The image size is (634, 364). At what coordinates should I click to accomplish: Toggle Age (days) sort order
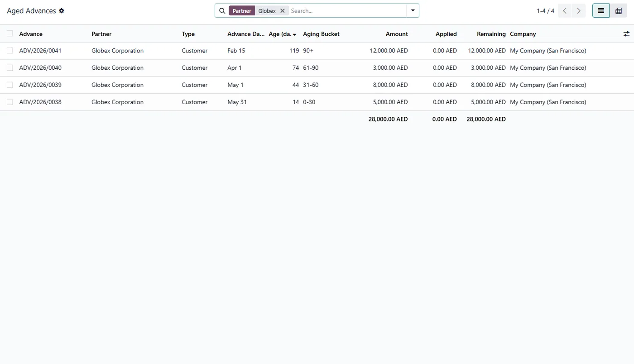[283, 34]
